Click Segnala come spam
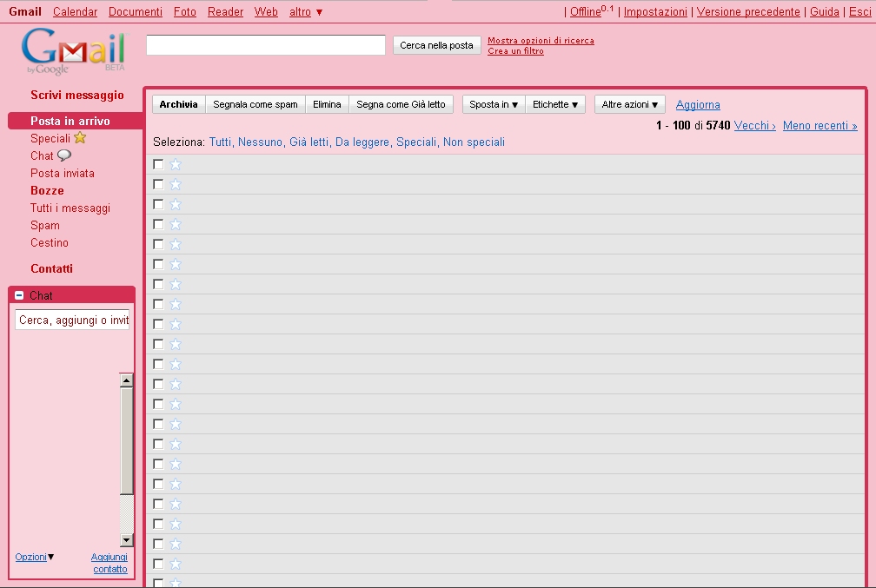The image size is (876, 588). tap(255, 104)
